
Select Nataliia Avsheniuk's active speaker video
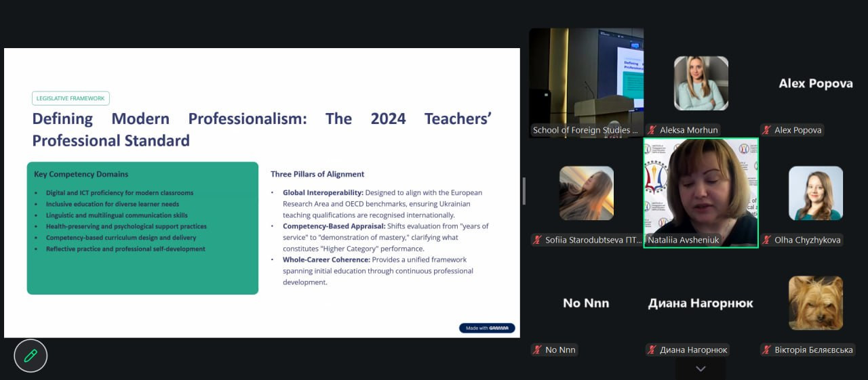[701, 193]
